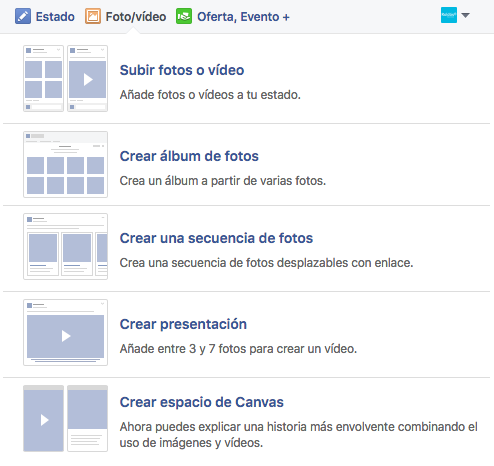Open Crear álbum de fotos link
The width and height of the screenshot is (494, 466).
(189, 156)
